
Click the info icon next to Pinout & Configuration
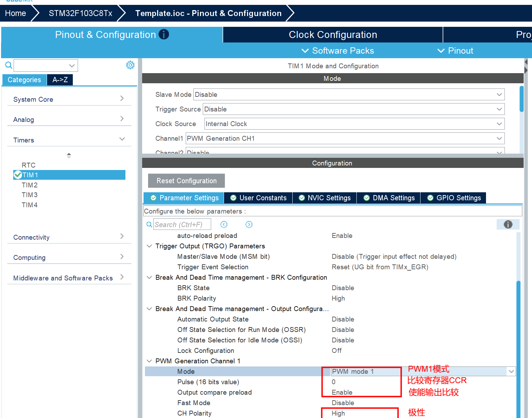(164, 34)
